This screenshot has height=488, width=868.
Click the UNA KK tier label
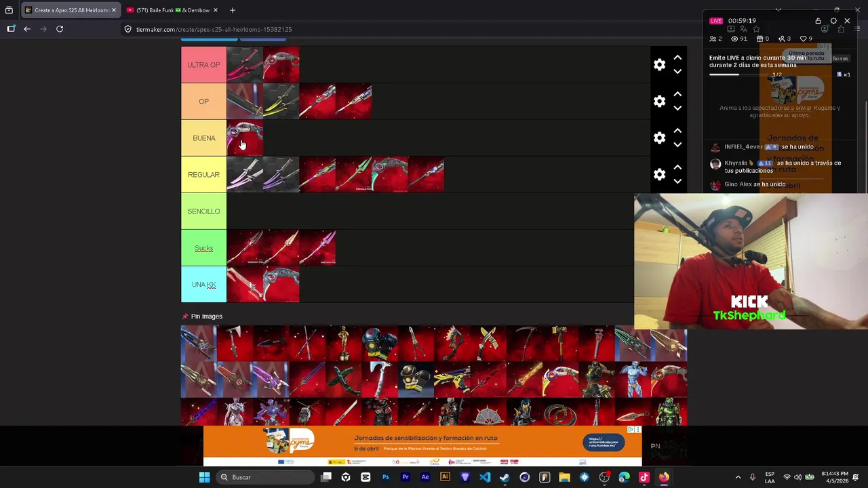point(203,284)
